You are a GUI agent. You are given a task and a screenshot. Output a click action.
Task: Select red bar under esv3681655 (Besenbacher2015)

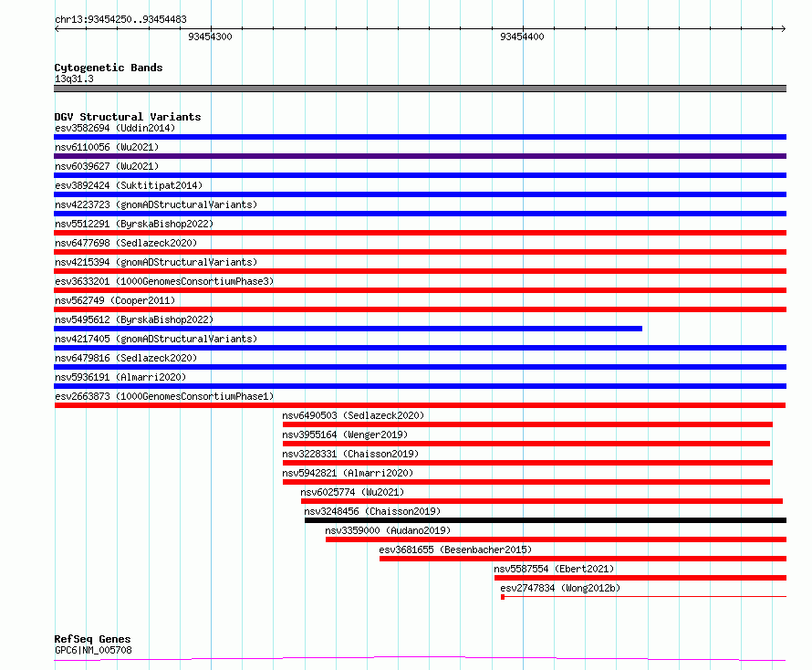[x=583, y=559]
